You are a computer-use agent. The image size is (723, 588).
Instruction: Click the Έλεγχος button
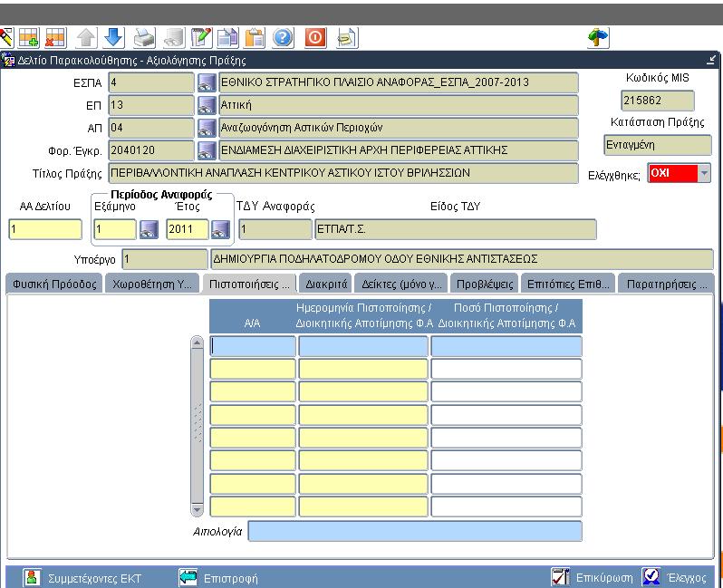pyautogui.click(x=675, y=578)
